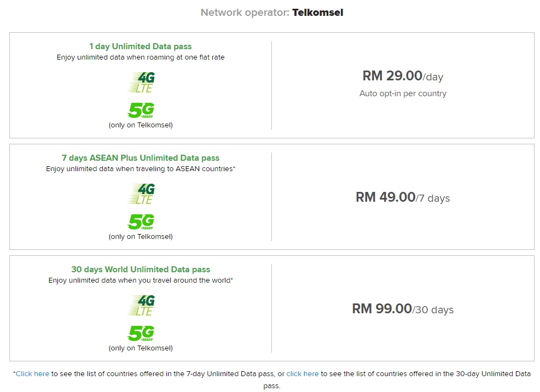The width and height of the screenshot is (540, 392).
Task: Click '(only on Telkomsel)' note in ASEAN Plus pass
Action: (141, 237)
